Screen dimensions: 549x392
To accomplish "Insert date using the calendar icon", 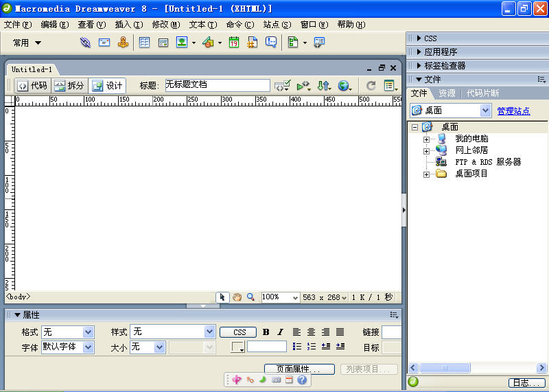I will 234,43.
